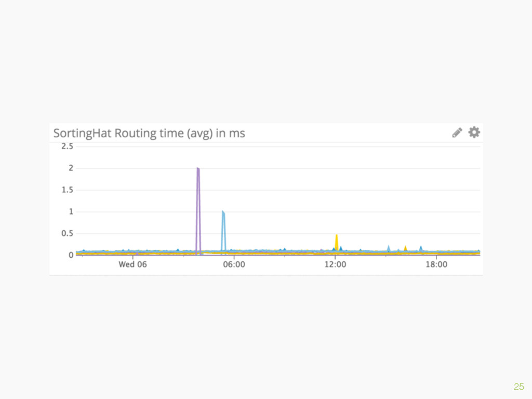Select the tall purple spike peak
Image resolution: width=532 pixels, height=399 pixels.
[198, 169]
